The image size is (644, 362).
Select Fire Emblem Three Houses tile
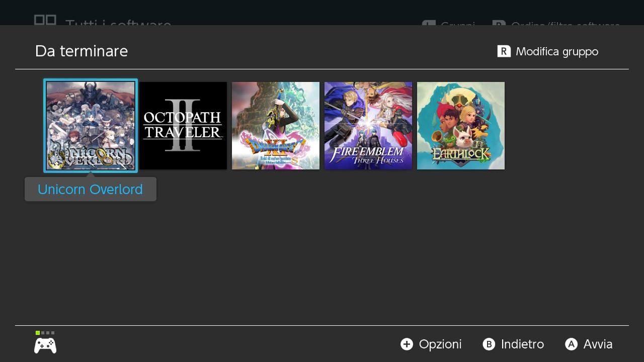(368, 126)
